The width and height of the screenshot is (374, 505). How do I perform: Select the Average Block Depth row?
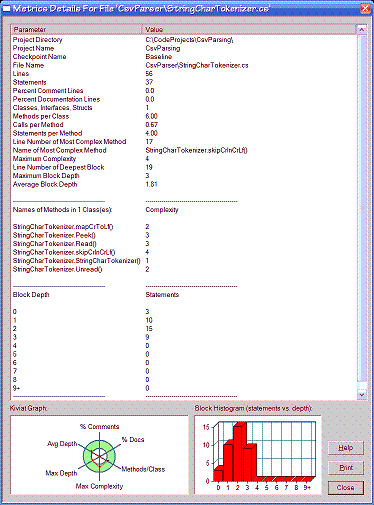pos(184,184)
